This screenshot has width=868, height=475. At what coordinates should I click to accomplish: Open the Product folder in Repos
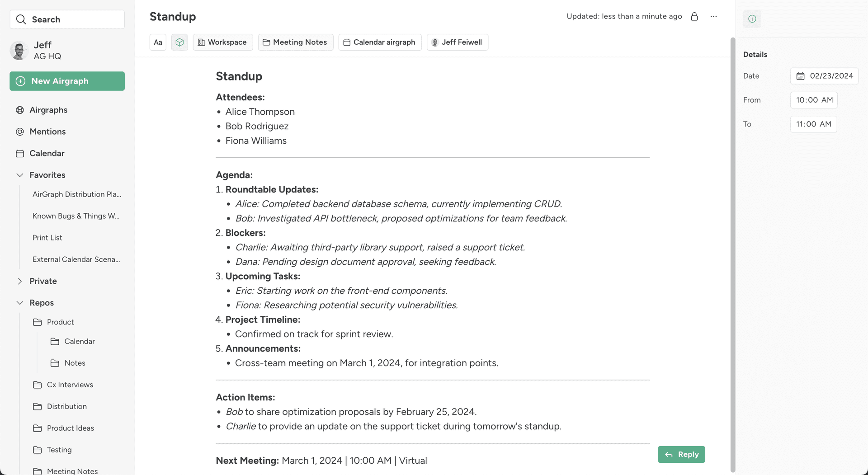point(60,322)
